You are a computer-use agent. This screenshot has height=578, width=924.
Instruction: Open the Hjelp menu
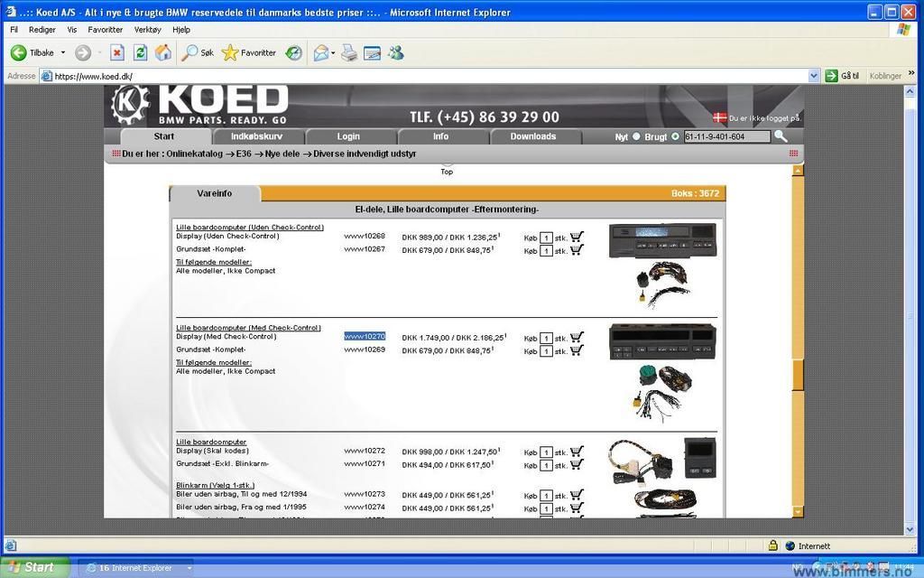180,30
